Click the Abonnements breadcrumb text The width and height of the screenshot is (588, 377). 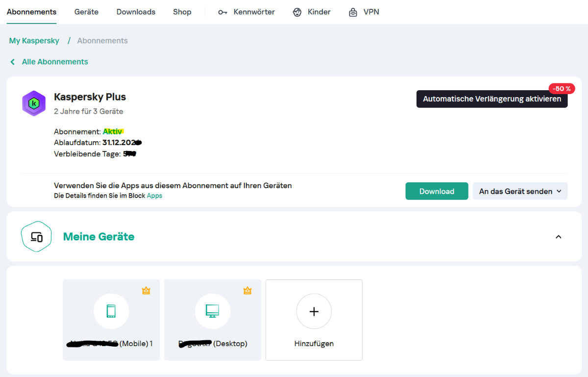pyautogui.click(x=102, y=41)
